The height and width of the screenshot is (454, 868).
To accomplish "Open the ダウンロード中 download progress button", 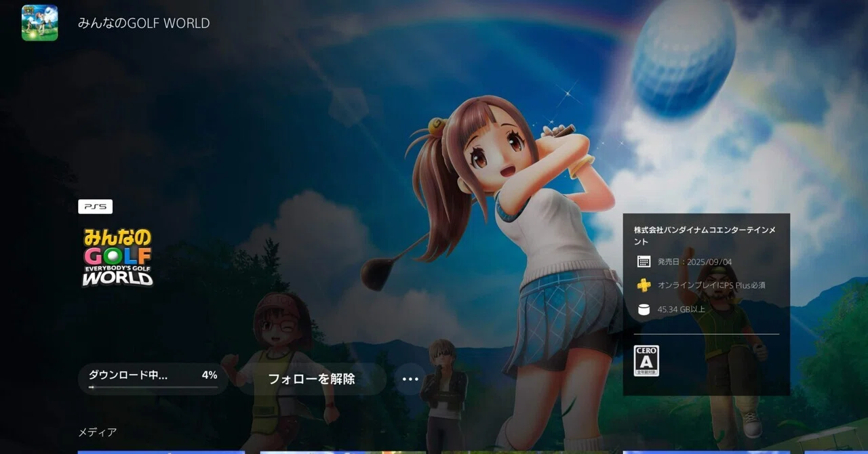I will pos(153,379).
